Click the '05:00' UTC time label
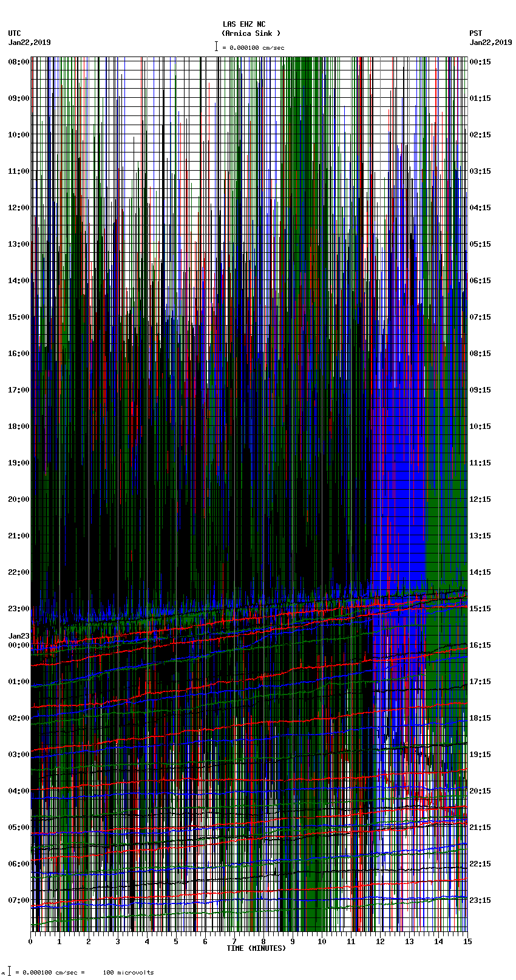The image size is (516, 980). pyautogui.click(x=19, y=828)
